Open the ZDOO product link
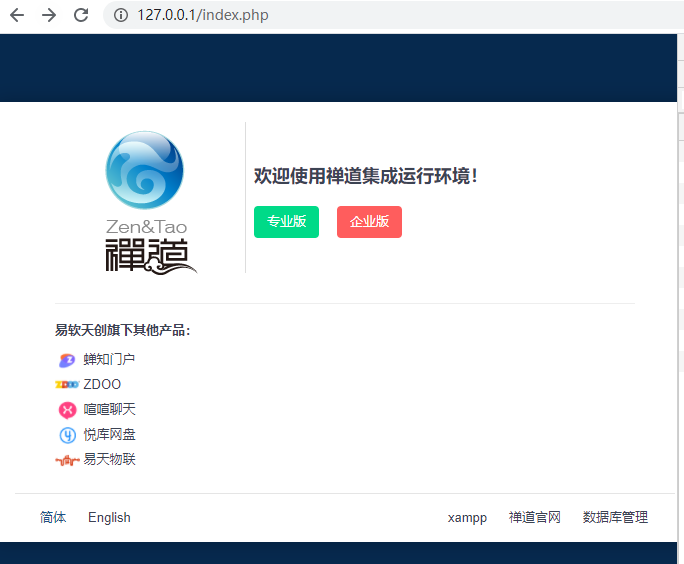 (102, 384)
